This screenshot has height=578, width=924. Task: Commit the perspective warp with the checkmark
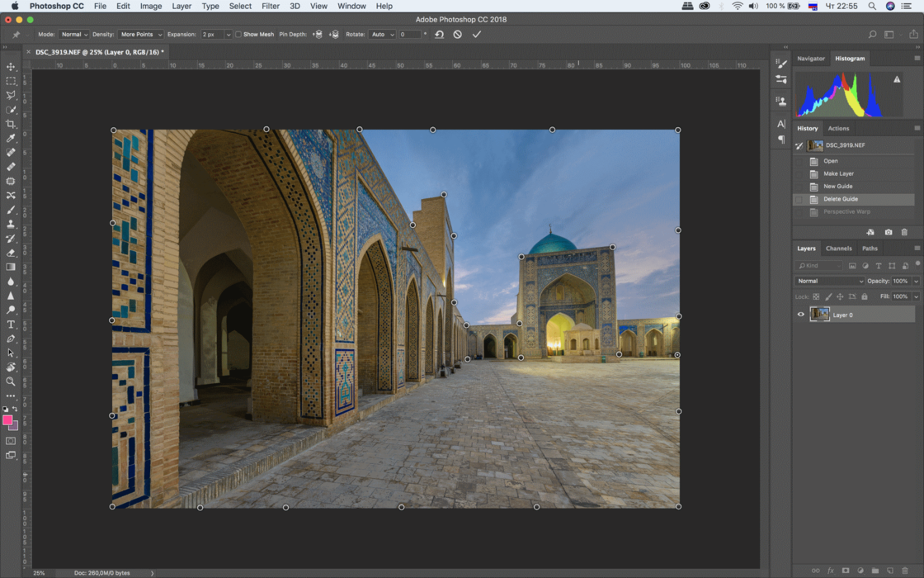[477, 34]
